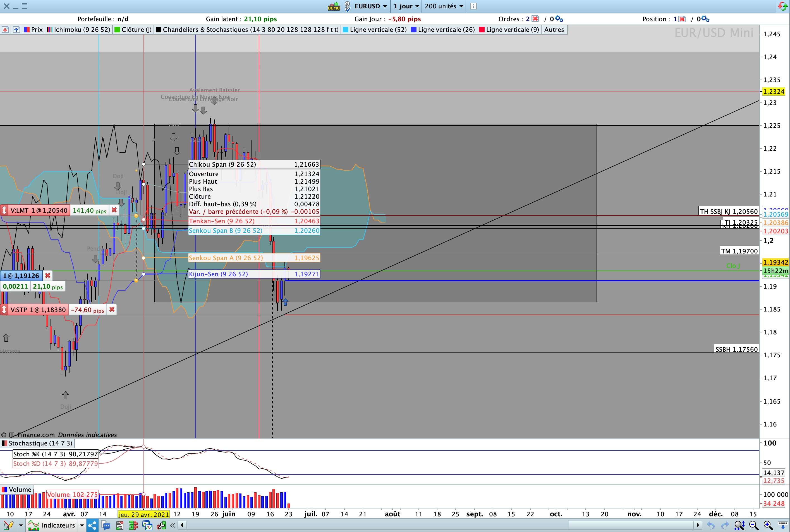The height and width of the screenshot is (532, 790).
Task: Click the 1,2324 yellow price label
Action: (774, 92)
